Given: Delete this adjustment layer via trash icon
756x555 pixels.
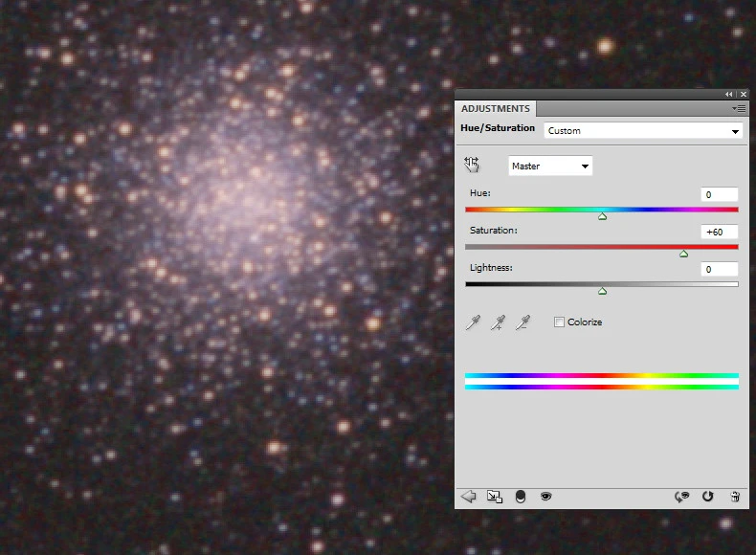Looking at the screenshot, I should tap(735, 497).
